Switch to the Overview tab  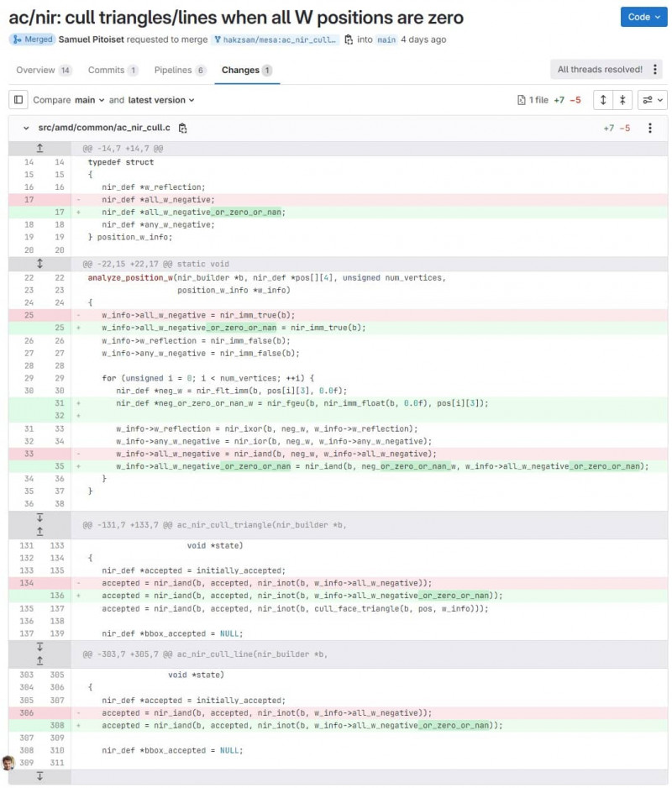[43, 70]
